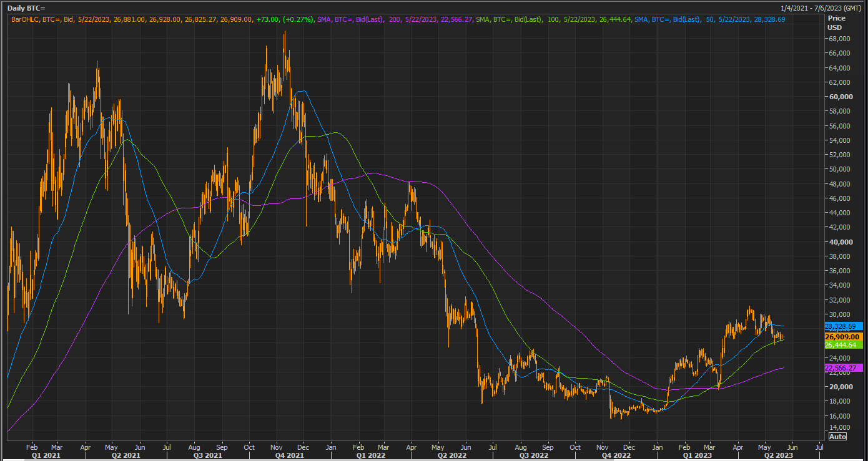Click the Jun month label above Q2 2023
The height and width of the screenshot is (461, 868).
[x=794, y=447]
